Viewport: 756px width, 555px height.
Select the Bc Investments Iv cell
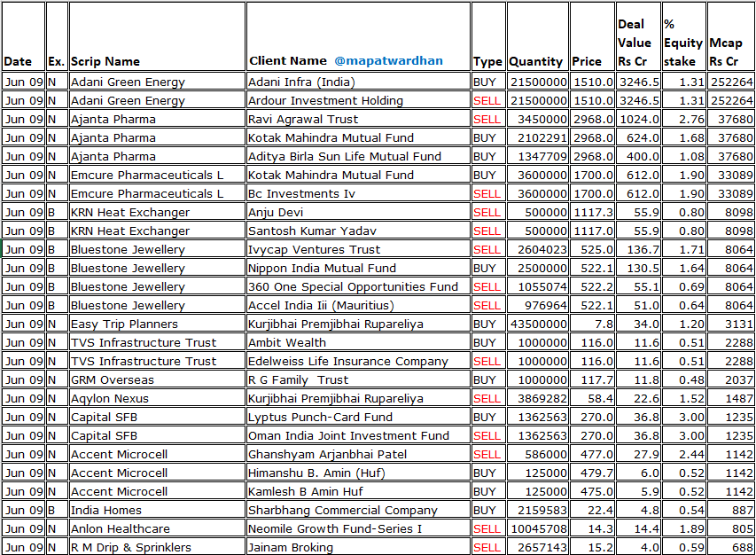[x=358, y=193]
